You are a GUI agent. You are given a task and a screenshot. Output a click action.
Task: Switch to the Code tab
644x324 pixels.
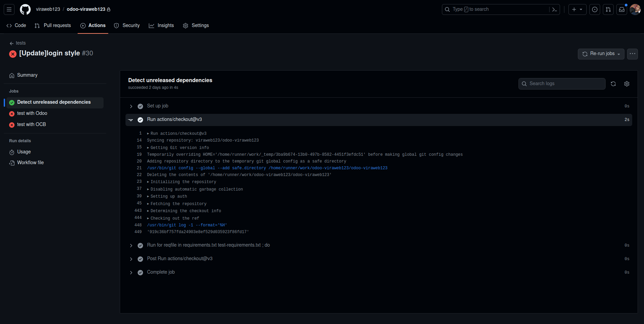[16, 25]
